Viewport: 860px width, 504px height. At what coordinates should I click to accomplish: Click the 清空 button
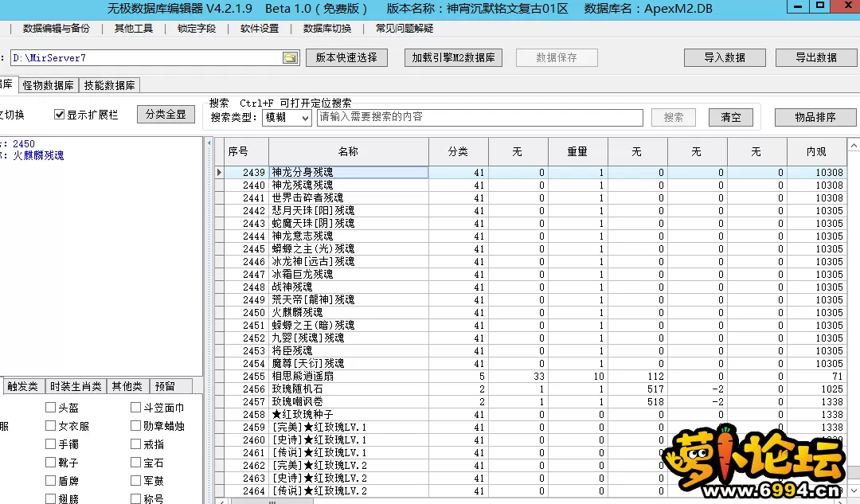pos(730,117)
